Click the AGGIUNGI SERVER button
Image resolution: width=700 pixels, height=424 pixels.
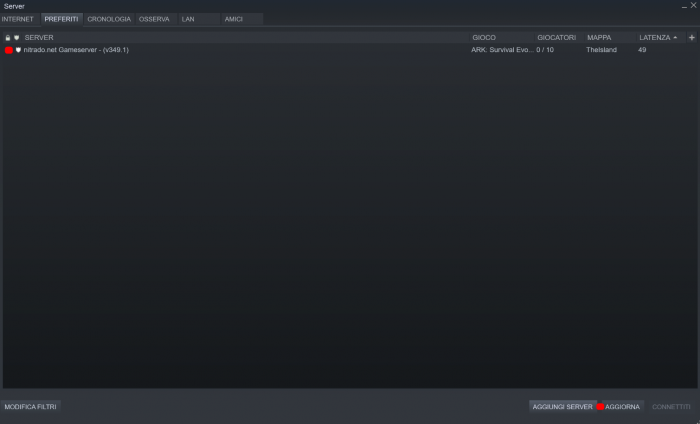coord(562,407)
